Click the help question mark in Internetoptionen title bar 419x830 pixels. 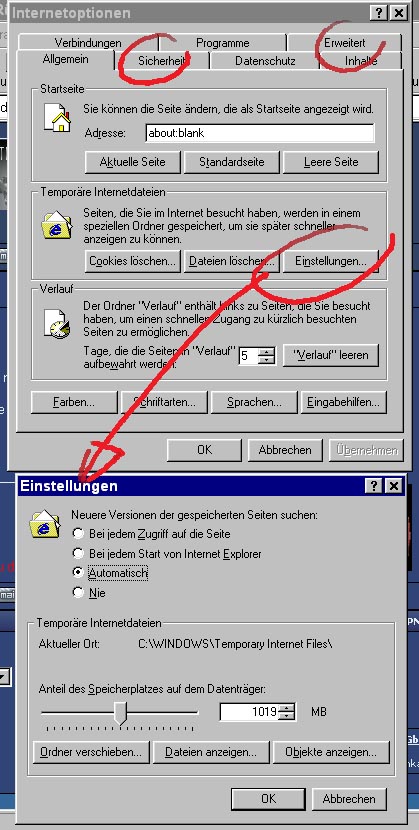tap(378, 13)
